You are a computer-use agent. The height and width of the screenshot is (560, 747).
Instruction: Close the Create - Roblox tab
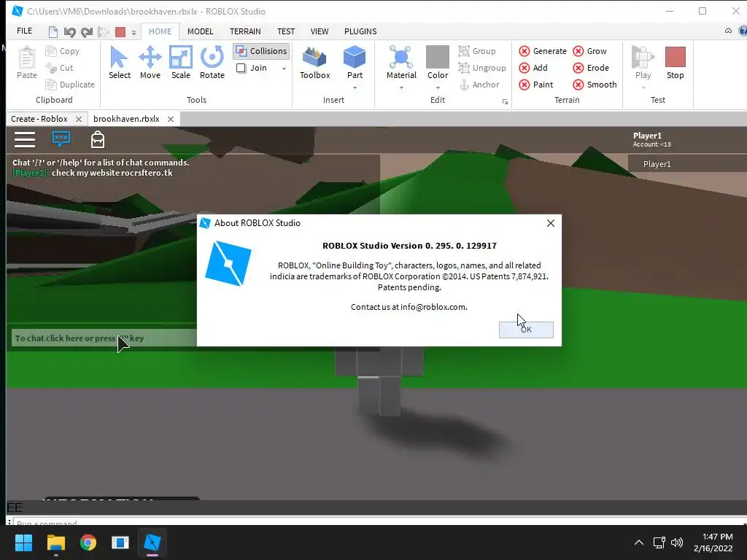click(79, 119)
